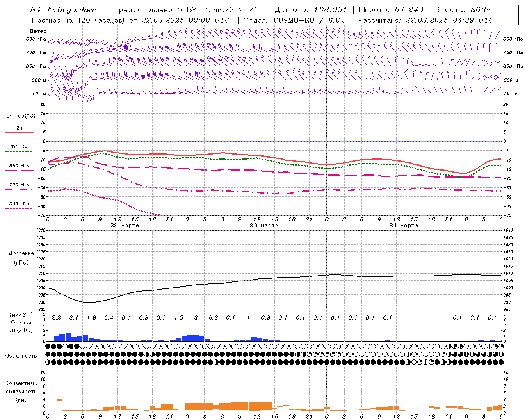Select the Осадки precipitation label
525x420 pixels.
pos(21,322)
